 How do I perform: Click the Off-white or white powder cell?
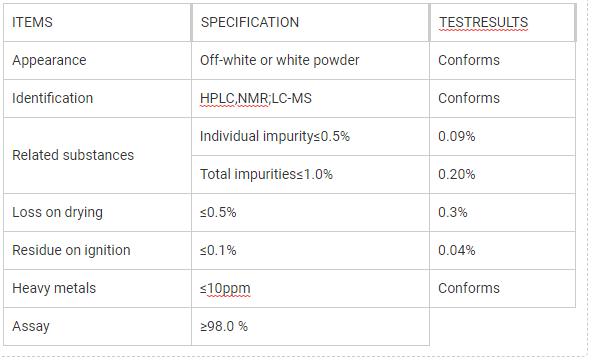click(310, 61)
